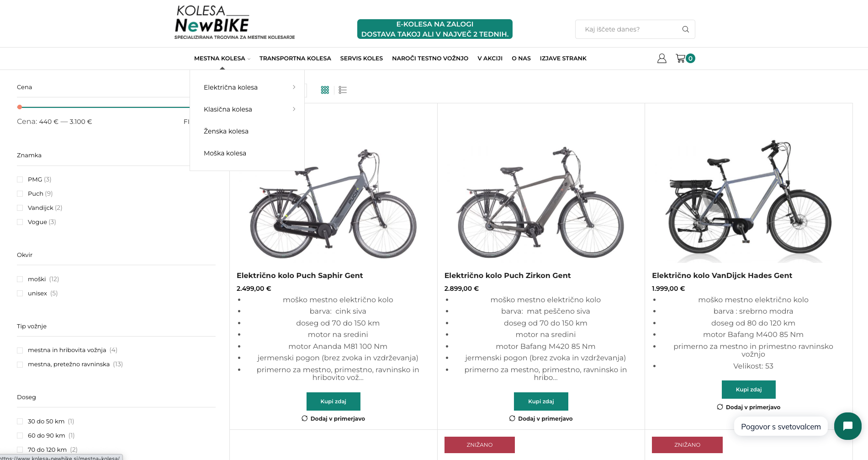Enable the Vandijck brand checkbox
The image size is (868, 460).
click(x=20, y=208)
